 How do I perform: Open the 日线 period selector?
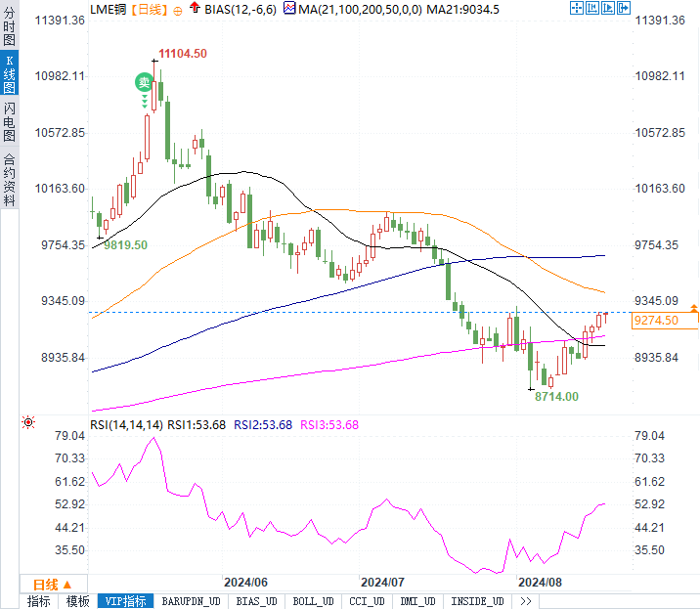pyautogui.click(x=53, y=585)
